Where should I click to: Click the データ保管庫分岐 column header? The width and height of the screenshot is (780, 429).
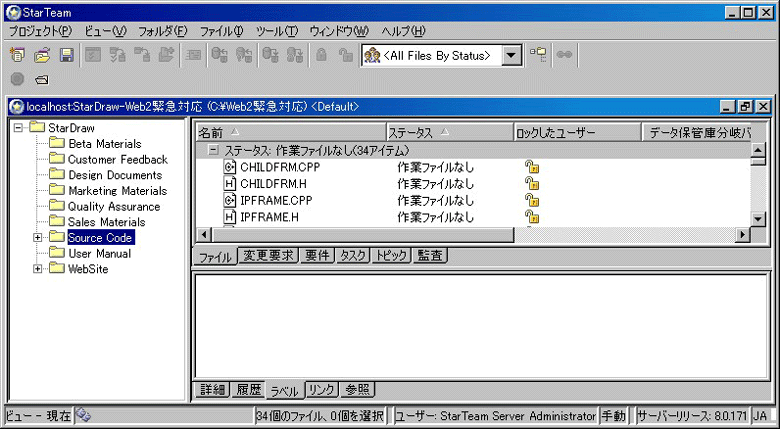click(696, 132)
